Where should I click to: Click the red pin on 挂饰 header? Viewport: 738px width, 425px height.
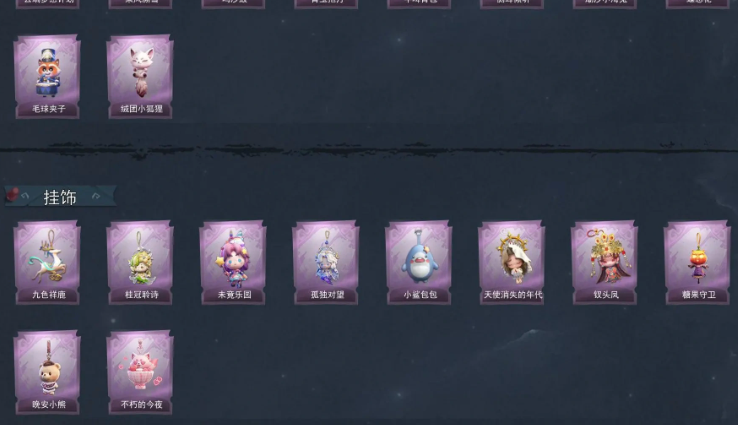tap(13, 193)
